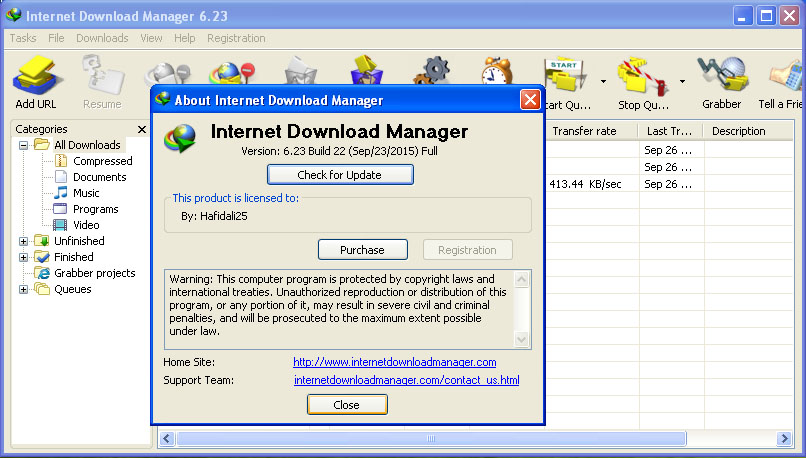Select the Video category
This screenshot has height=458, width=806.
(86, 225)
